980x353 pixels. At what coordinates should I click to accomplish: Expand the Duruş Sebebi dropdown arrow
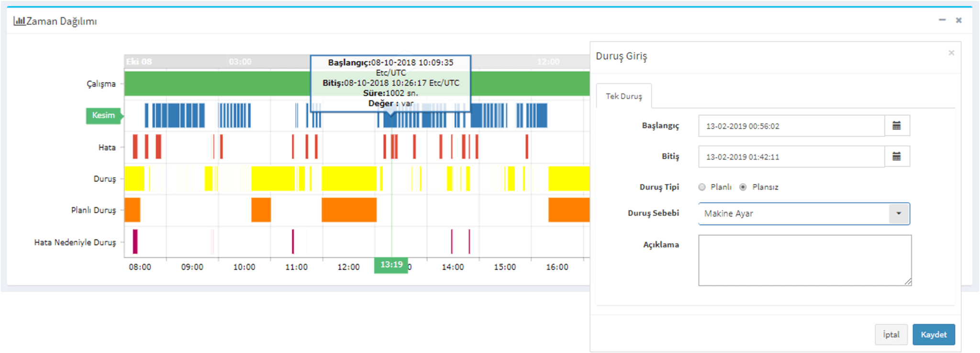[899, 214]
